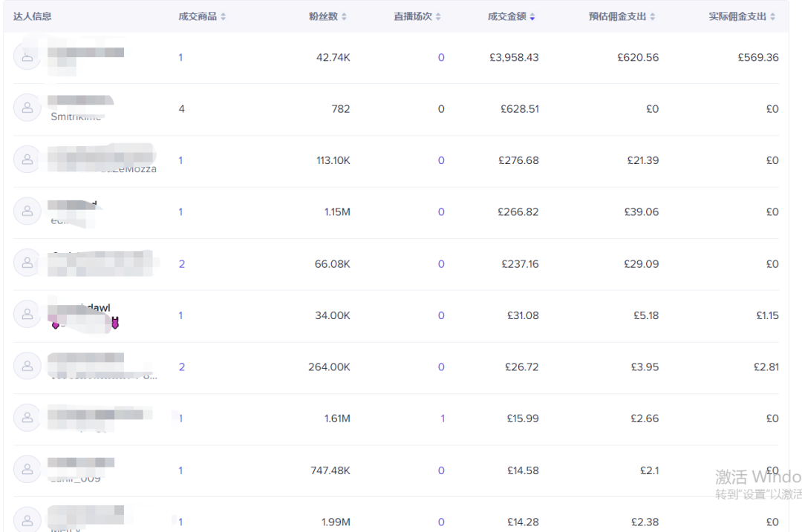Click 直播场次 '0' link in £276.68 row
Screen dimensions: 802x532
[441, 160]
